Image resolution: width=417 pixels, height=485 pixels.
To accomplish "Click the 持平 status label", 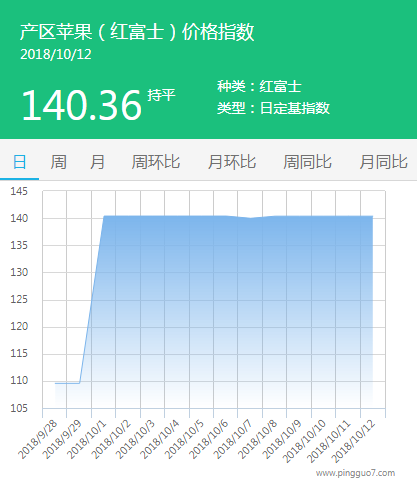I will [162, 95].
